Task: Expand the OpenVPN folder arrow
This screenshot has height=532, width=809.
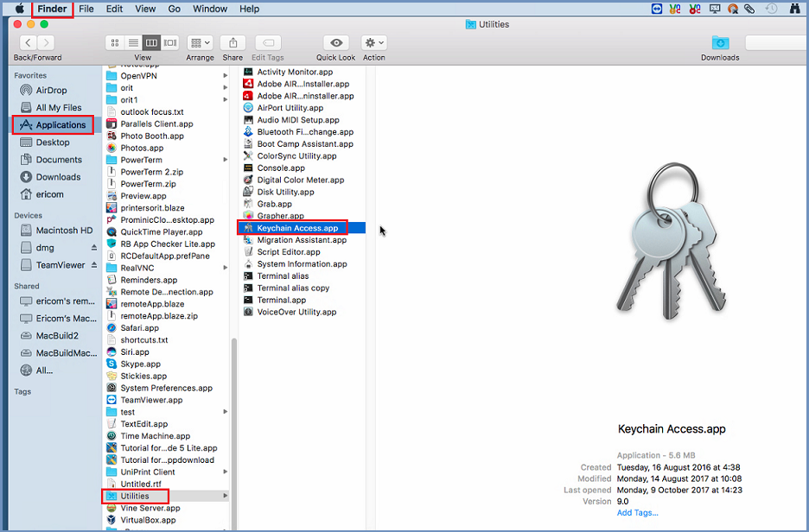Action: click(x=225, y=76)
